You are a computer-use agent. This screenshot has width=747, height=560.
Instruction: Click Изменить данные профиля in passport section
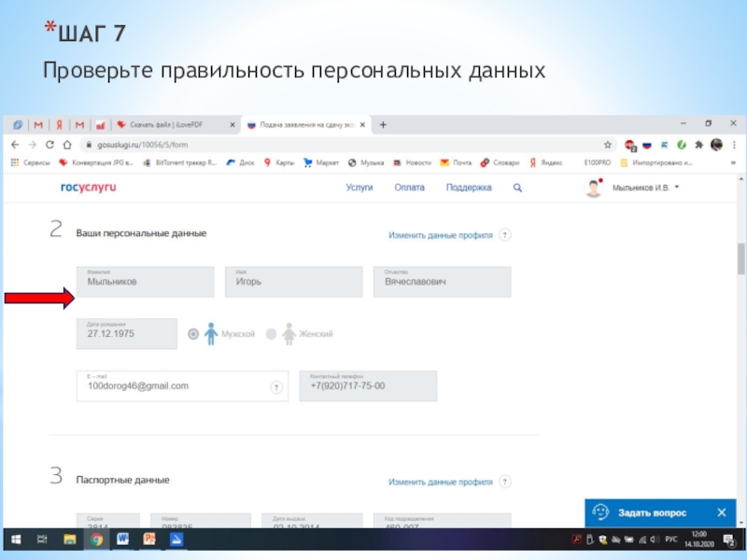coord(440,483)
